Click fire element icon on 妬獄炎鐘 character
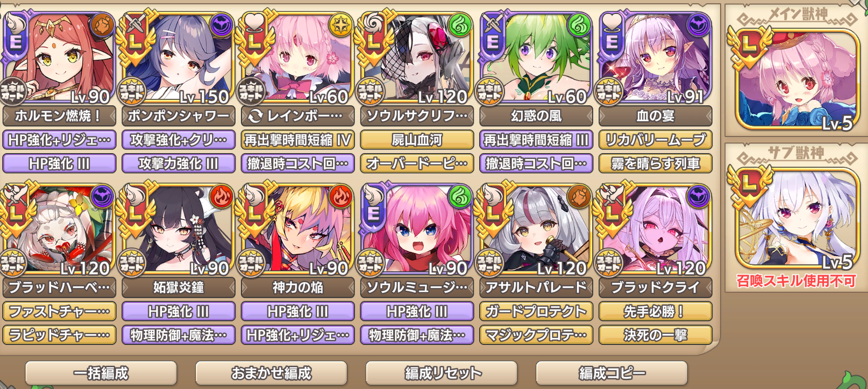868x389 pixels. tap(221, 197)
